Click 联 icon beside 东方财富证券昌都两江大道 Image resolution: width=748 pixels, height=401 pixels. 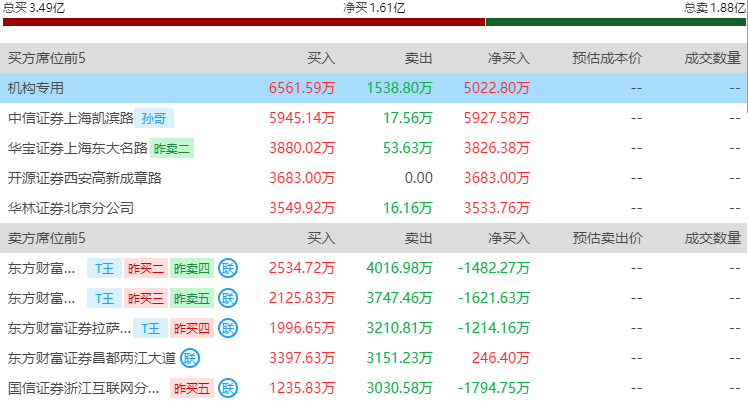[x=190, y=359]
